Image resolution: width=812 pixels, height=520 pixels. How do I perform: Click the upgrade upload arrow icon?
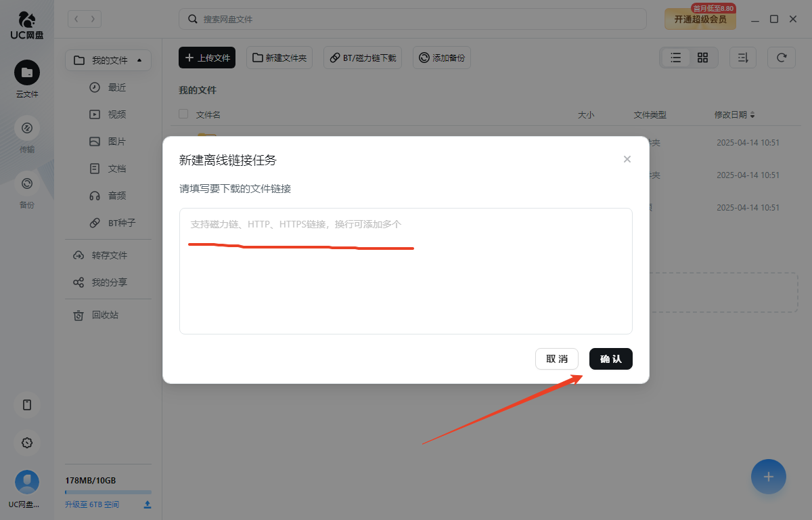[147, 504]
